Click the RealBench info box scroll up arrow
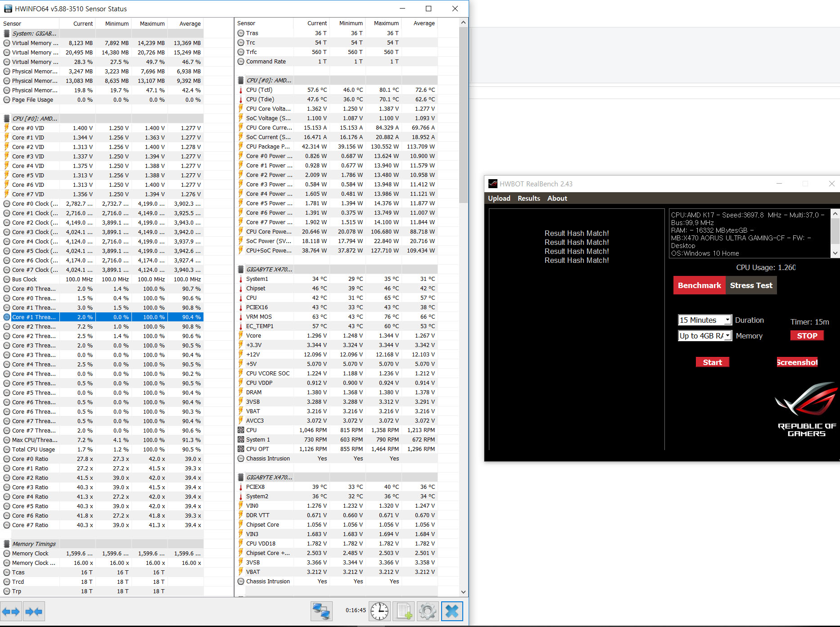 [835, 214]
